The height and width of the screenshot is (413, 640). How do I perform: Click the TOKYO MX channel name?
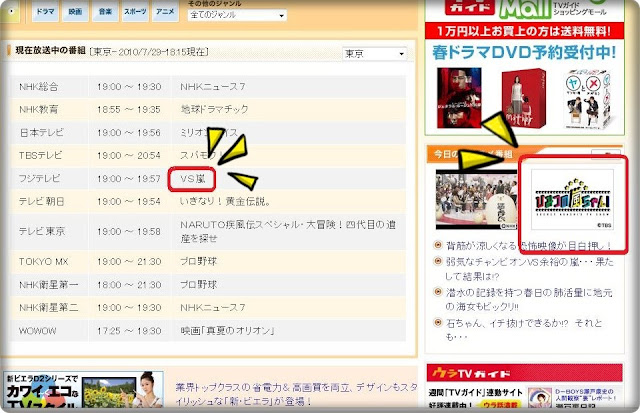coord(43,262)
